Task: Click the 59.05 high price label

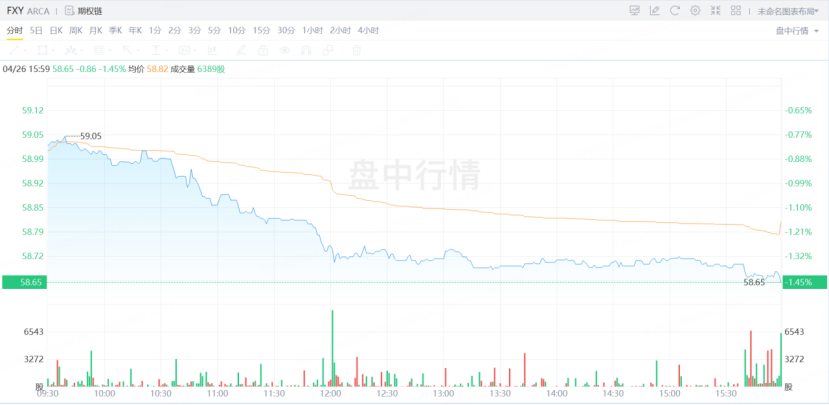Action: pyautogui.click(x=90, y=136)
